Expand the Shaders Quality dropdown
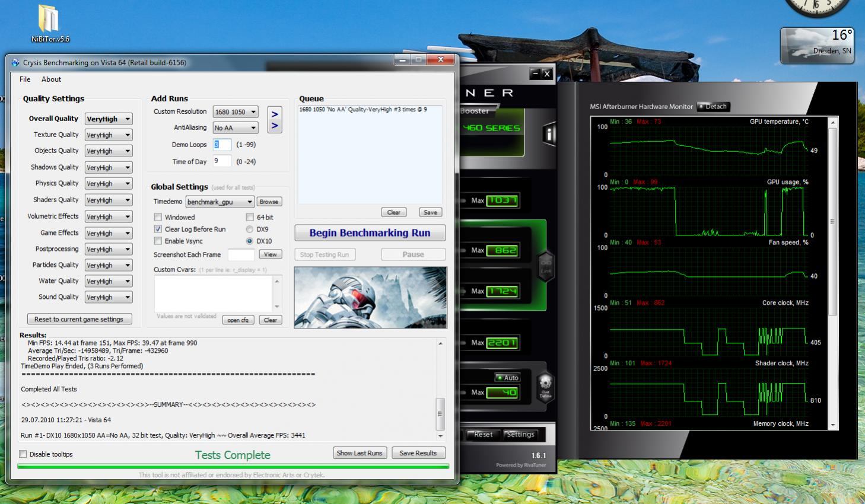Screen dimensions: 865x504 109,200
